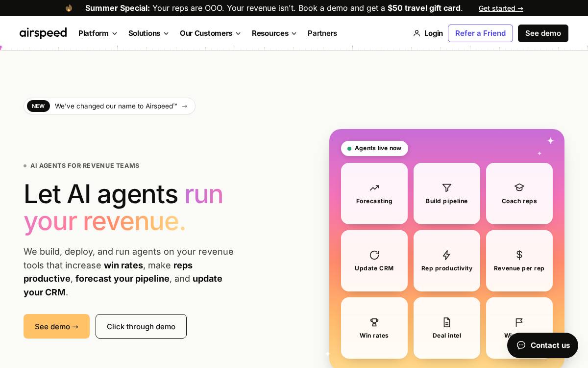Viewport: 588px width, 368px height.
Task: Open the Contact us chat button
Action: tap(542, 345)
